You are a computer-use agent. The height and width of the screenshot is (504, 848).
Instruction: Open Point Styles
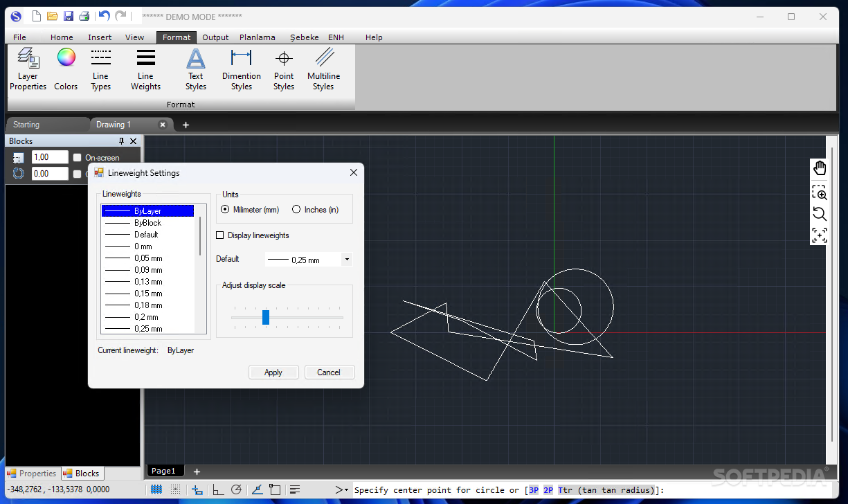284,69
